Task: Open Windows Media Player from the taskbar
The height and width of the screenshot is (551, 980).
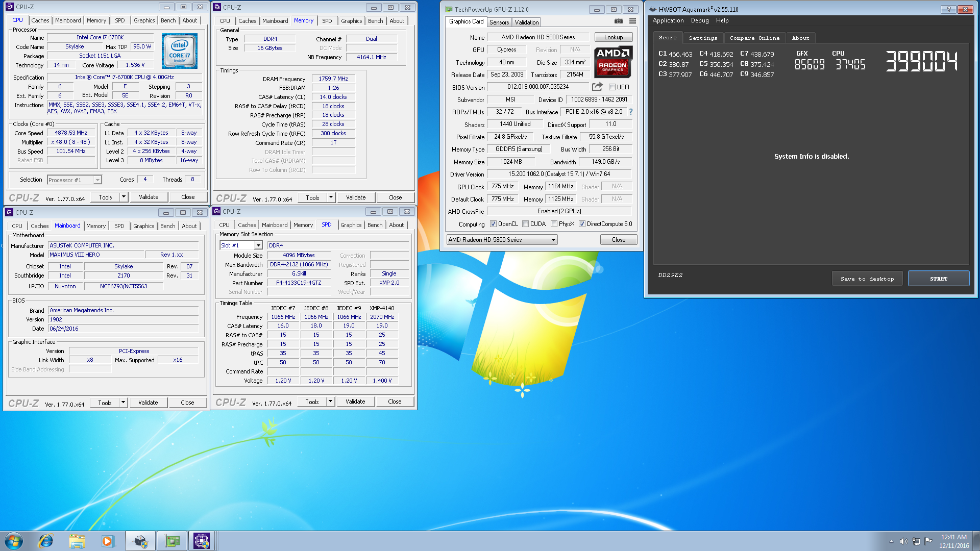Action: (x=107, y=541)
